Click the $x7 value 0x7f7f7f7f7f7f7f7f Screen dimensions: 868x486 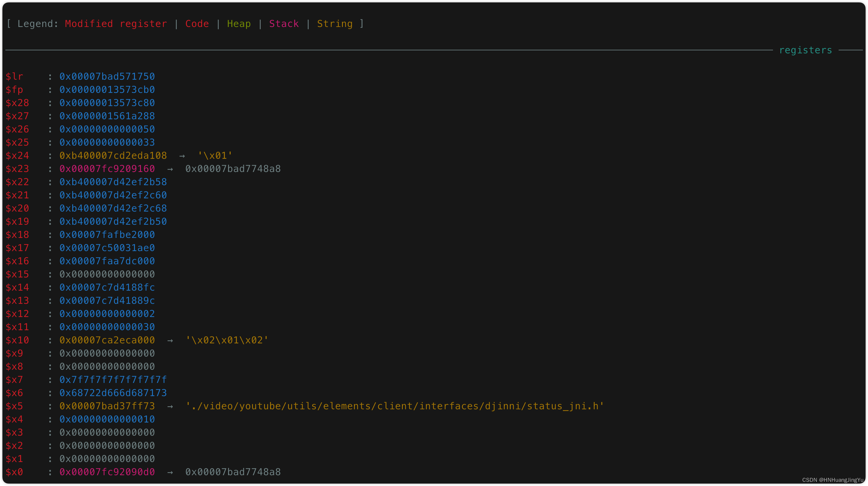tap(113, 380)
